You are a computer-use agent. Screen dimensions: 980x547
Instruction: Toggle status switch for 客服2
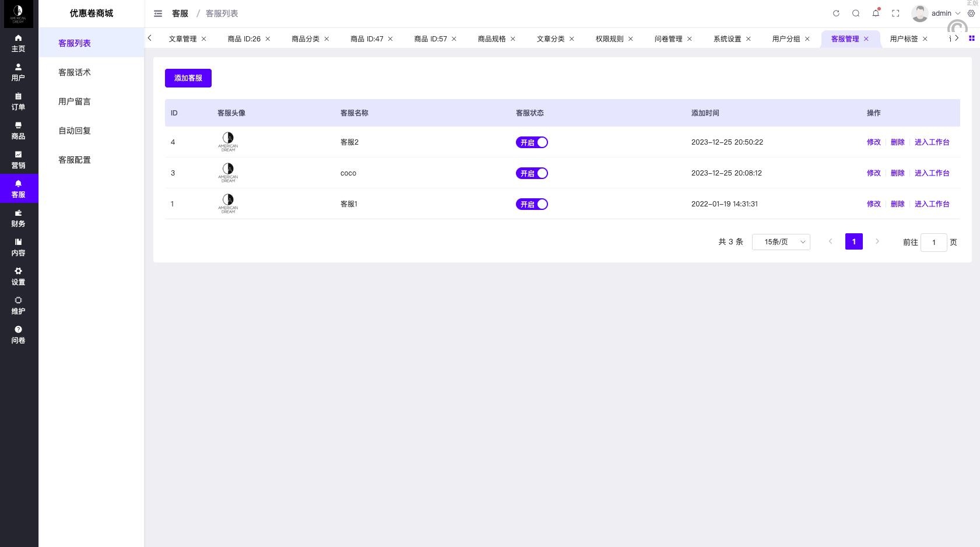click(532, 142)
